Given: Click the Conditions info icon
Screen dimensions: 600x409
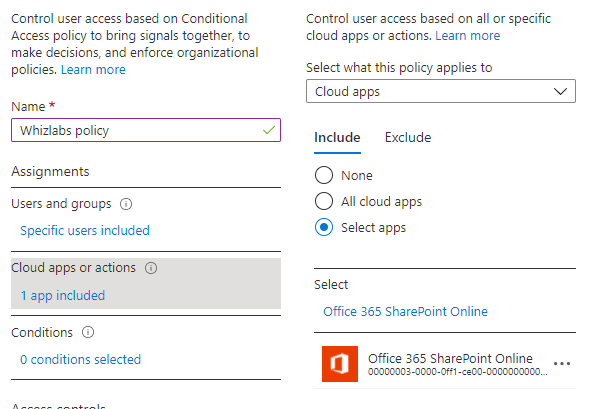Looking at the screenshot, I should [88, 332].
